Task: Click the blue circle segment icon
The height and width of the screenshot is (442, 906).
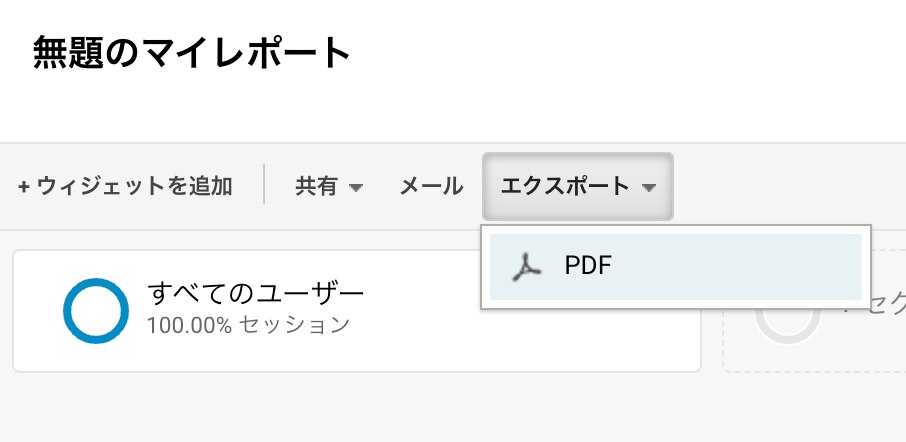Action: click(x=96, y=311)
